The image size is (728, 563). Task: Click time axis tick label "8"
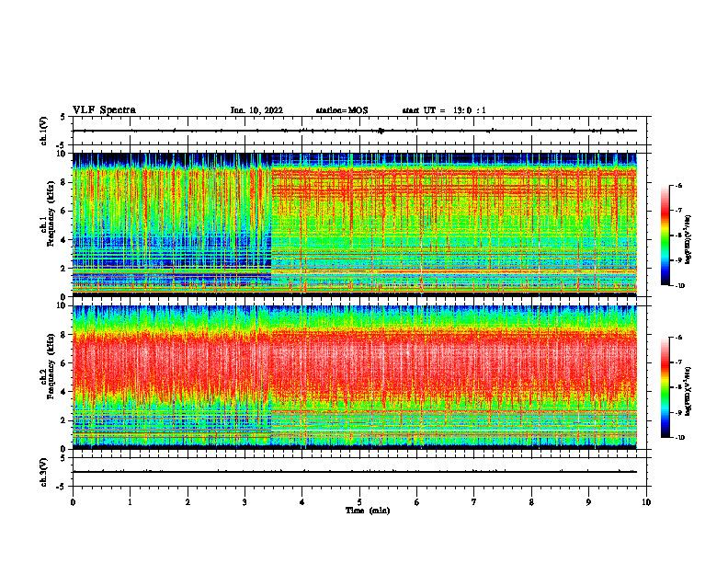(x=531, y=502)
